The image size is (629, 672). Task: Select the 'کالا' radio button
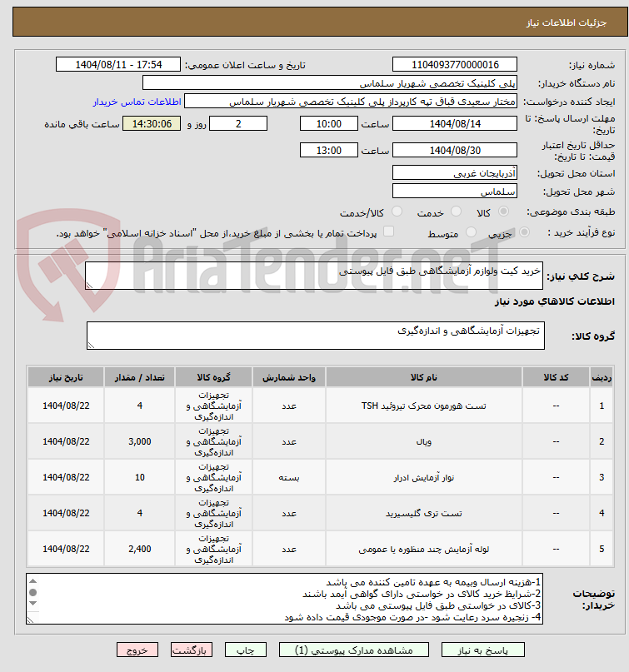pos(504,212)
